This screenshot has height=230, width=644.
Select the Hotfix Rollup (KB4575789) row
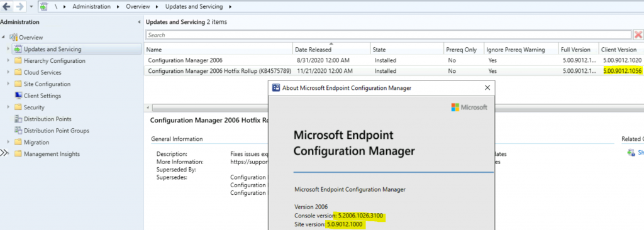tap(394, 71)
